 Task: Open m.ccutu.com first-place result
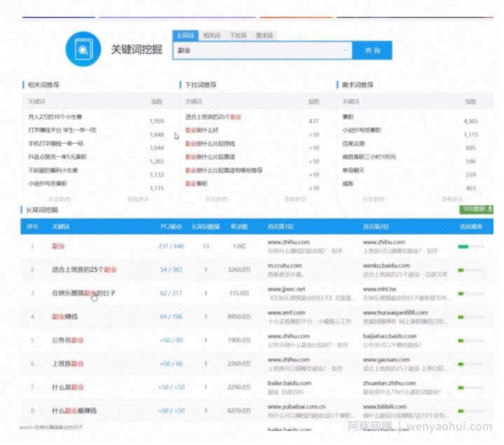pyautogui.click(x=285, y=266)
